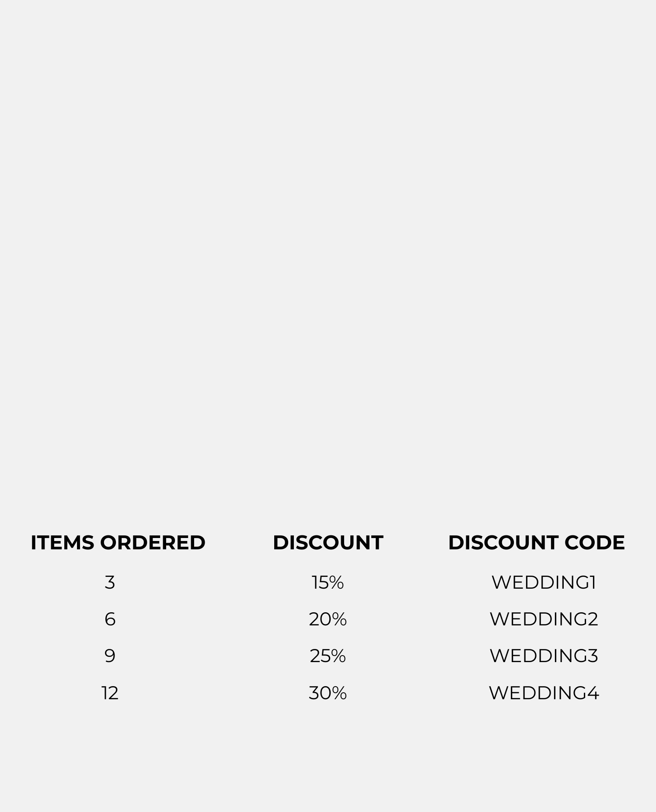
Task: Select the WEDDING3 discount code
Action: click(544, 656)
